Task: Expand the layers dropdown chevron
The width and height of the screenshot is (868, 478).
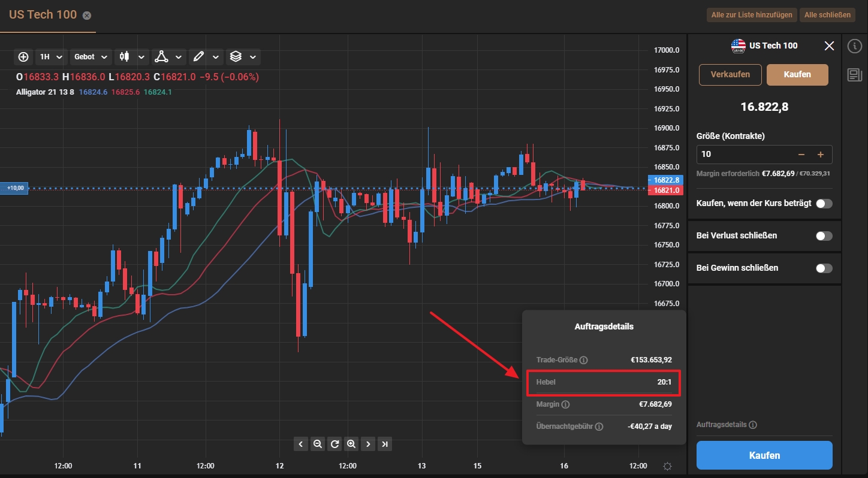Action: pos(253,57)
